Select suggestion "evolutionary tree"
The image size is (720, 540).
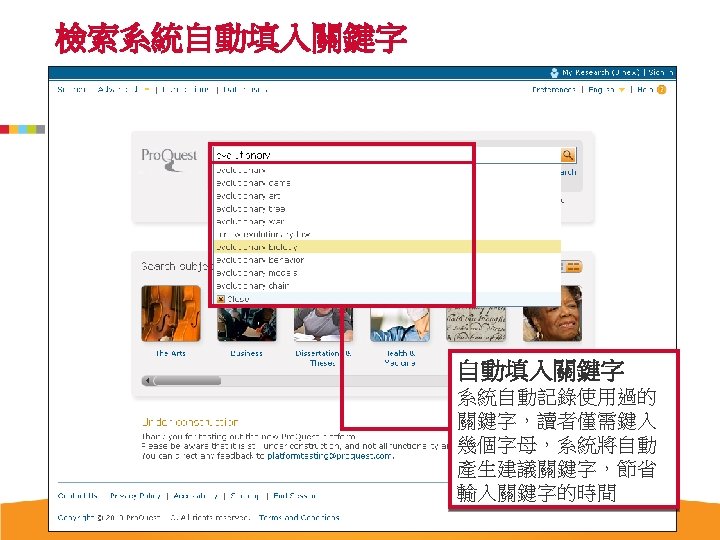[387, 208]
